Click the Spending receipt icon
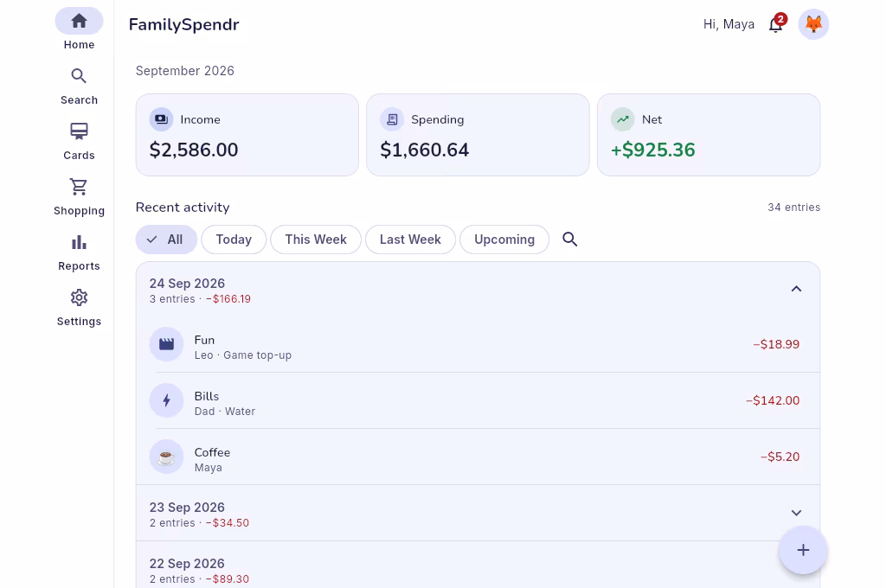886x588 pixels. click(x=392, y=119)
